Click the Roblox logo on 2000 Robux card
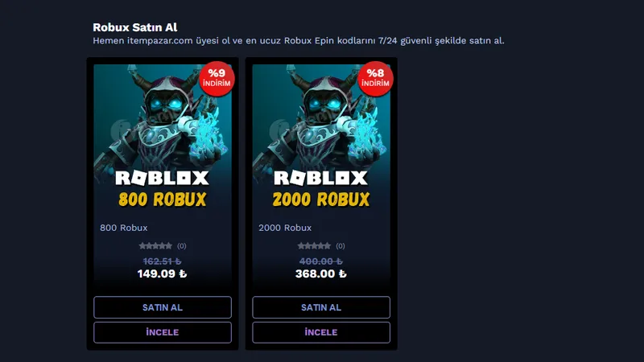Image resolution: width=644 pixels, height=362 pixels. point(320,178)
